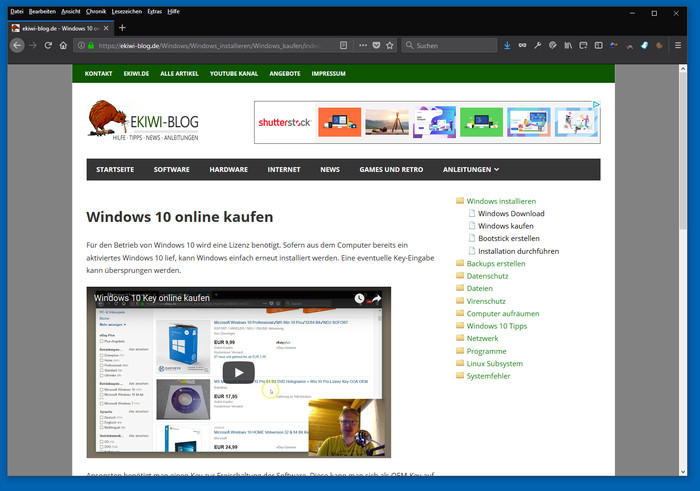Image resolution: width=700 pixels, height=491 pixels.
Task: Click the cookie extension icon
Action: (659, 45)
